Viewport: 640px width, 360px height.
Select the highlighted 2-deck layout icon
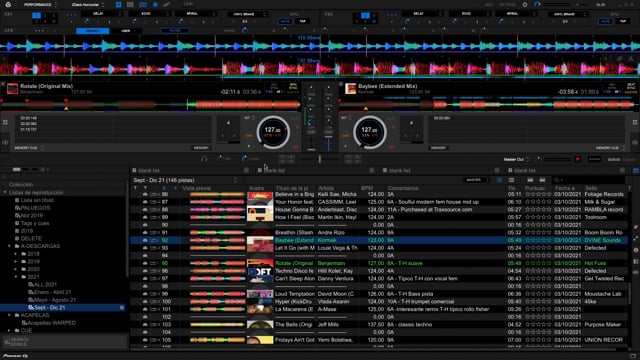[118, 4]
